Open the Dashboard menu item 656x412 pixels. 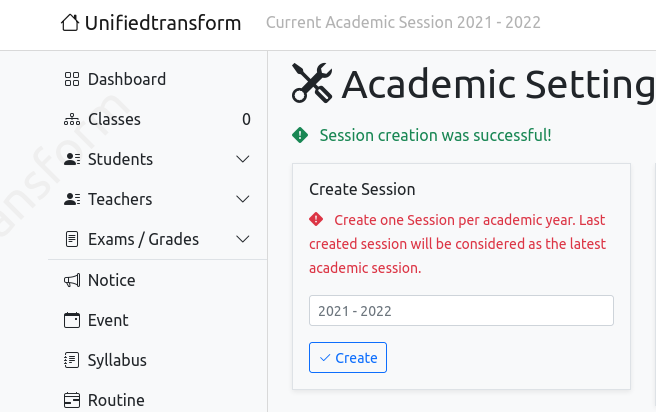click(127, 80)
